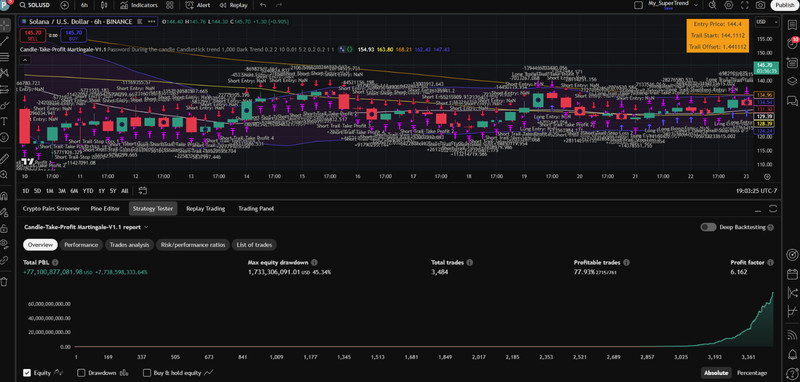Open the SOLUSD symbol search
The width and height of the screenshot is (800, 382).
(x=34, y=5)
